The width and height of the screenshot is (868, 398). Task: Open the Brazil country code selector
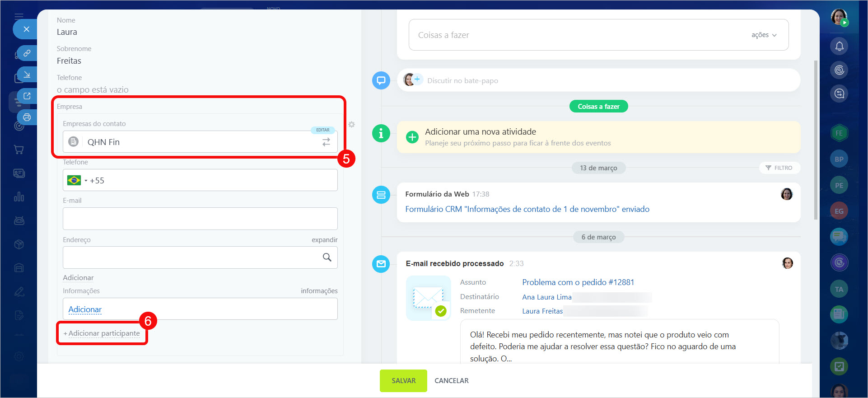77,181
